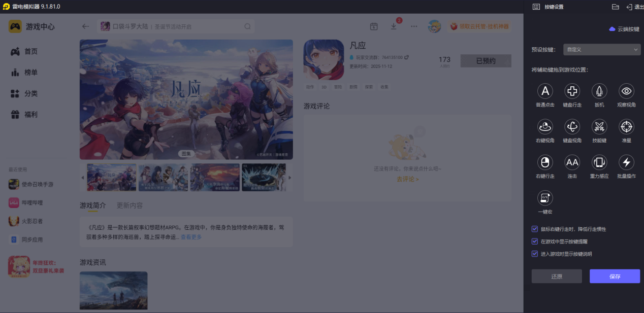The width and height of the screenshot is (644, 313).
Task: Click the 凡应 game app icon
Action: [x=324, y=60]
